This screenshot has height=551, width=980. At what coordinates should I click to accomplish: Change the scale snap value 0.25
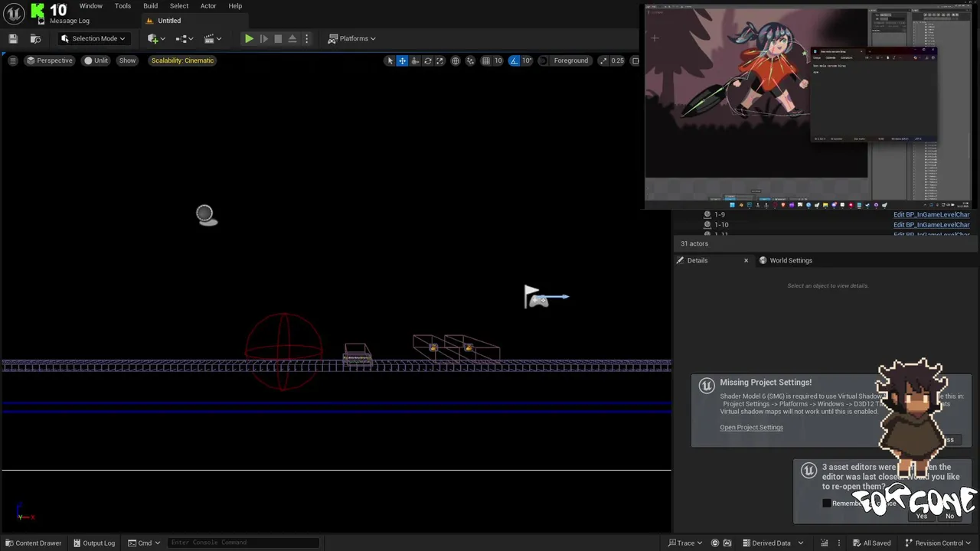point(617,60)
